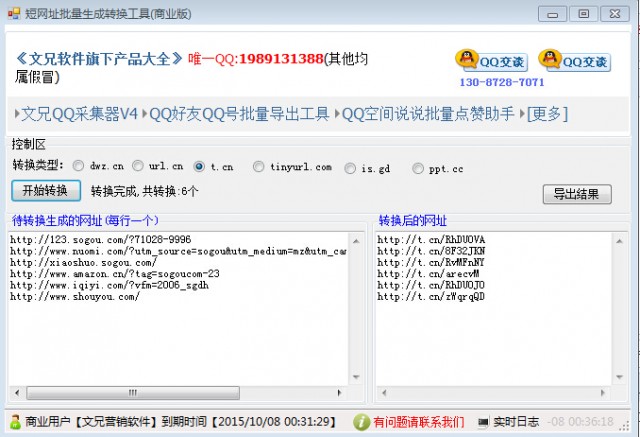The image size is (640, 437).
Task: Click the 导出结果 button
Action: pyautogui.click(x=577, y=194)
